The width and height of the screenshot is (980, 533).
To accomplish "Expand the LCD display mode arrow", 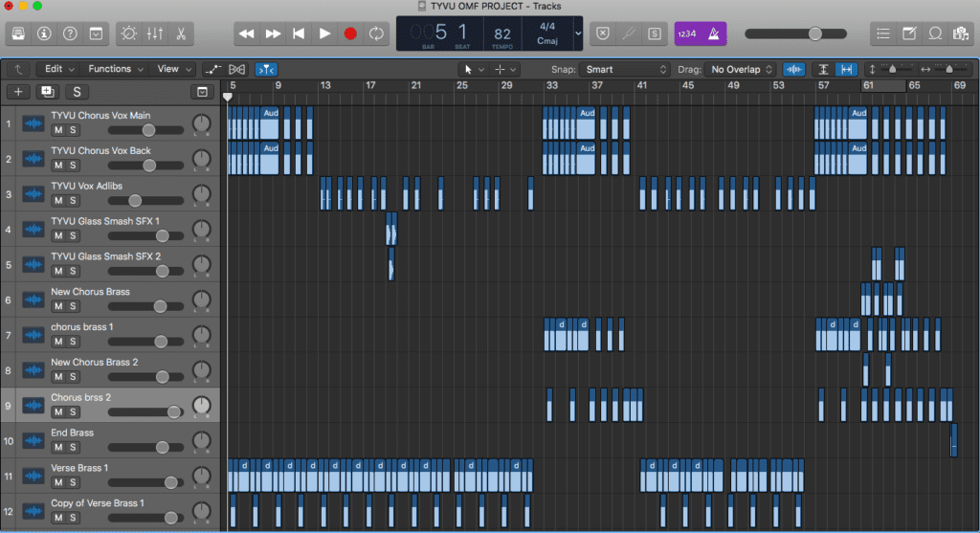I will click(577, 33).
